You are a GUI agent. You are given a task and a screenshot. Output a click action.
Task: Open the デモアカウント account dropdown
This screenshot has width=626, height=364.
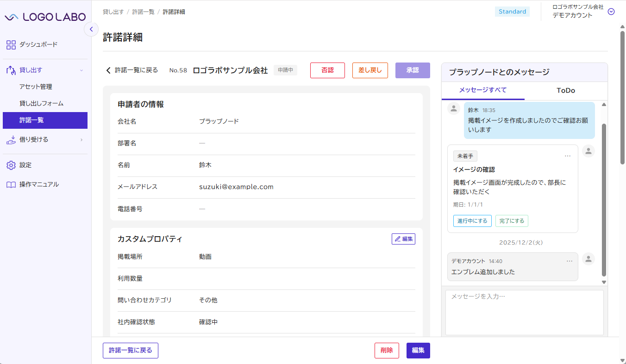[x=611, y=12]
